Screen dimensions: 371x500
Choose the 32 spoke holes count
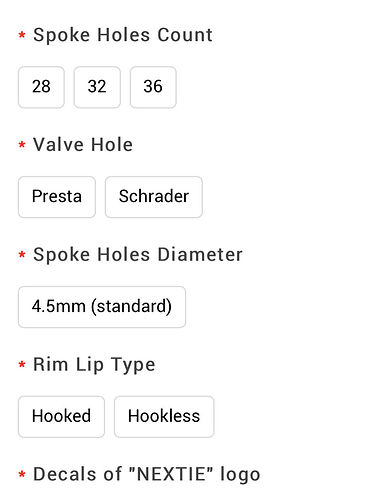point(97,87)
